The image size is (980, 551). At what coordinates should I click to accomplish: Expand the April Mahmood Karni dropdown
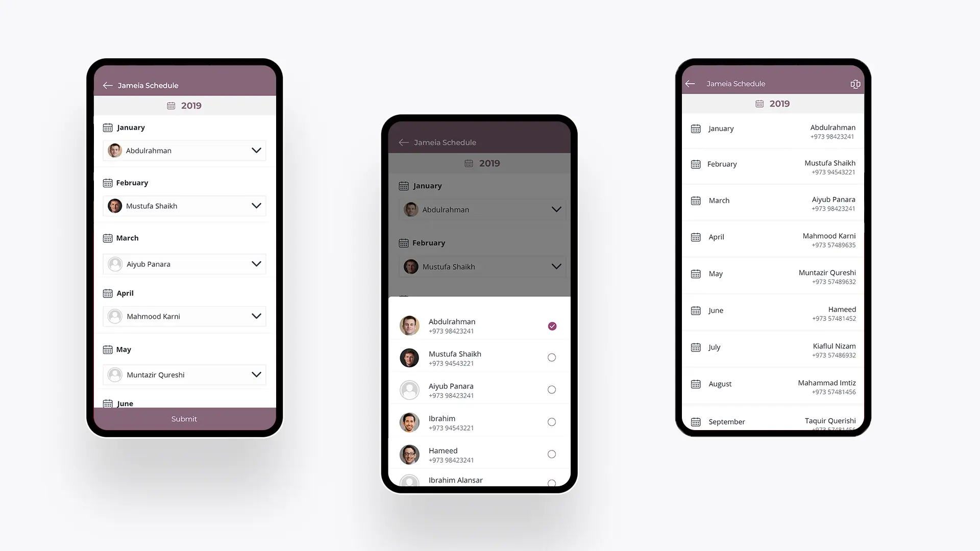[x=256, y=316]
